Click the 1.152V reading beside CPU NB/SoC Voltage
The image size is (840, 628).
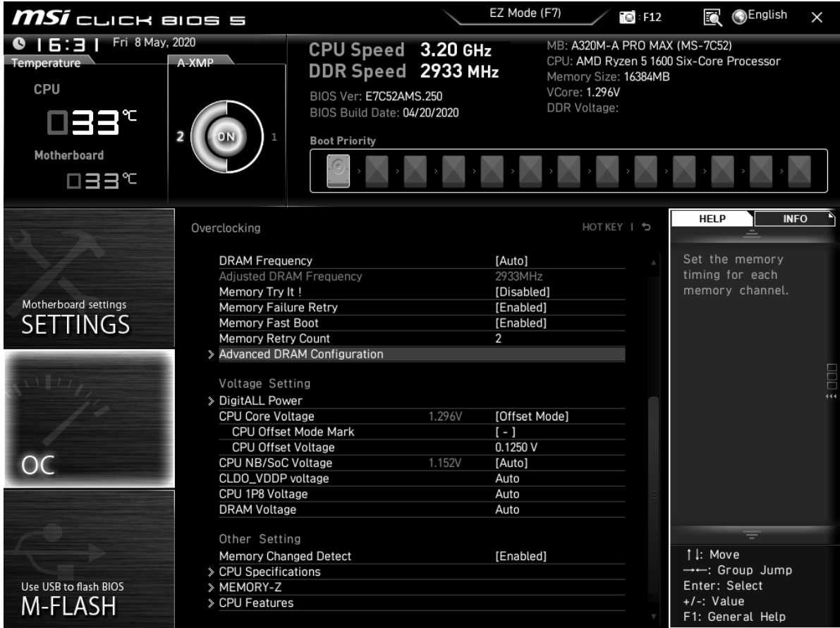(x=444, y=463)
